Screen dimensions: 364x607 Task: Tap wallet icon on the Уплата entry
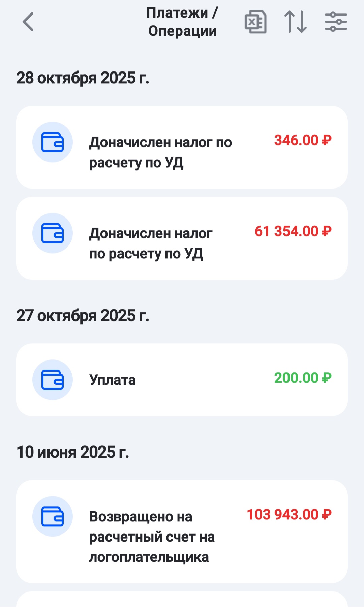(x=53, y=380)
